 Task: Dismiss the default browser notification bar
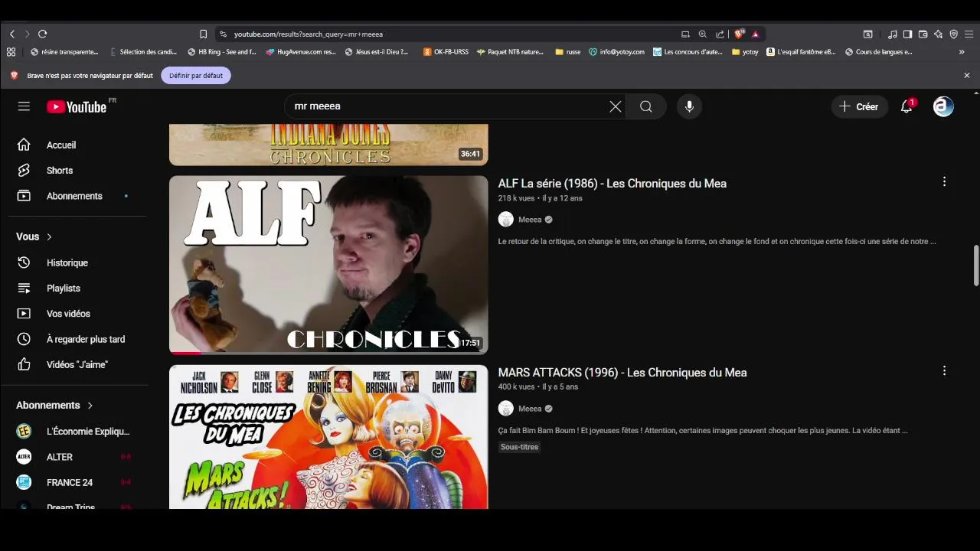(966, 76)
